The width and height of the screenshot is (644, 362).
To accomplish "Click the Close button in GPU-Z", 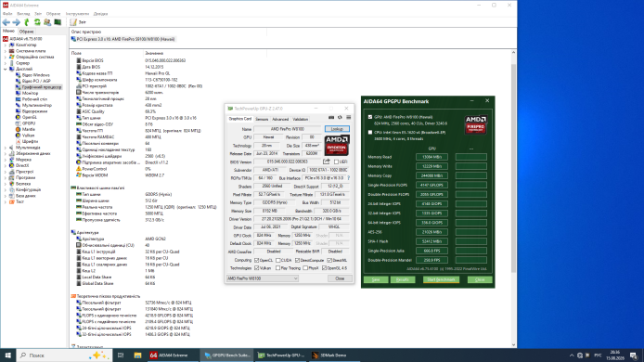I will click(340, 278).
